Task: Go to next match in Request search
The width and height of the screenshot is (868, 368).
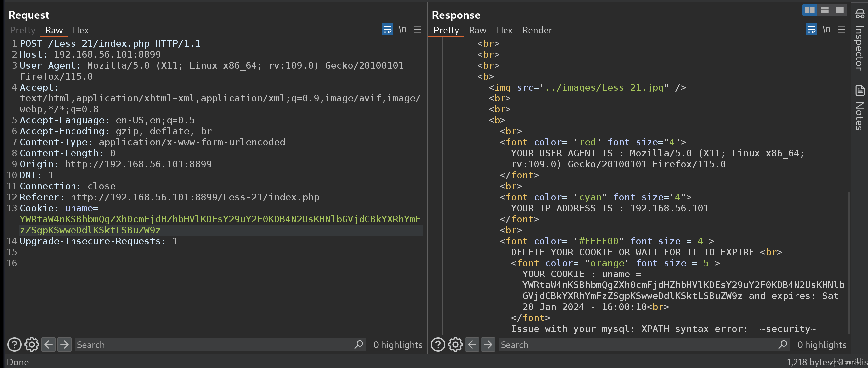Action: (64, 344)
